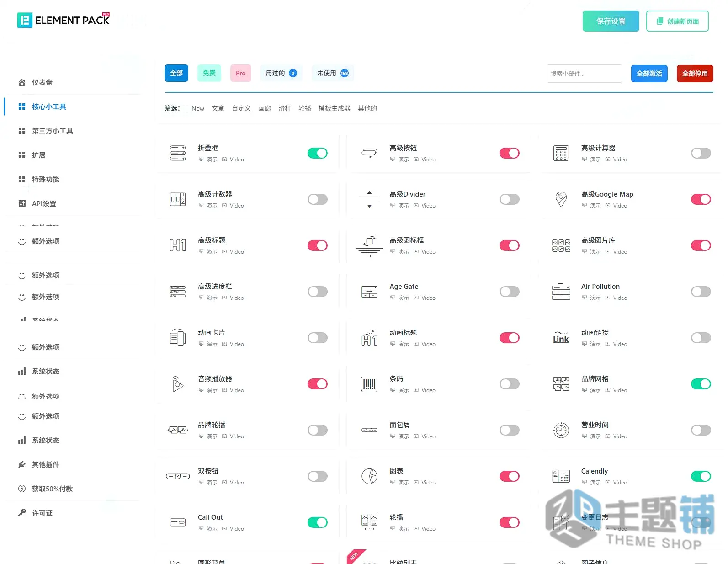Click the 动画标题 animated heading icon
The width and height of the screenshot is (728, 564).
pos(369,338)
